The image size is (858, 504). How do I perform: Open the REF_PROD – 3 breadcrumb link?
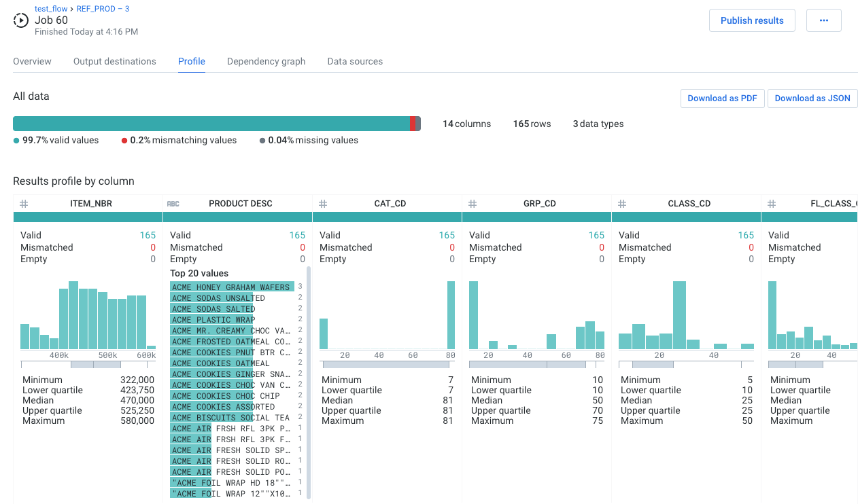[103, 9]
